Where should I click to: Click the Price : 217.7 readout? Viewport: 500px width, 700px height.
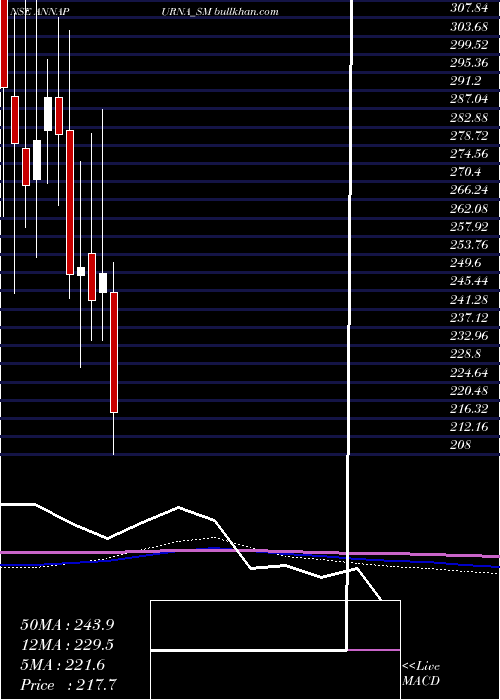(x=69, y=685)
